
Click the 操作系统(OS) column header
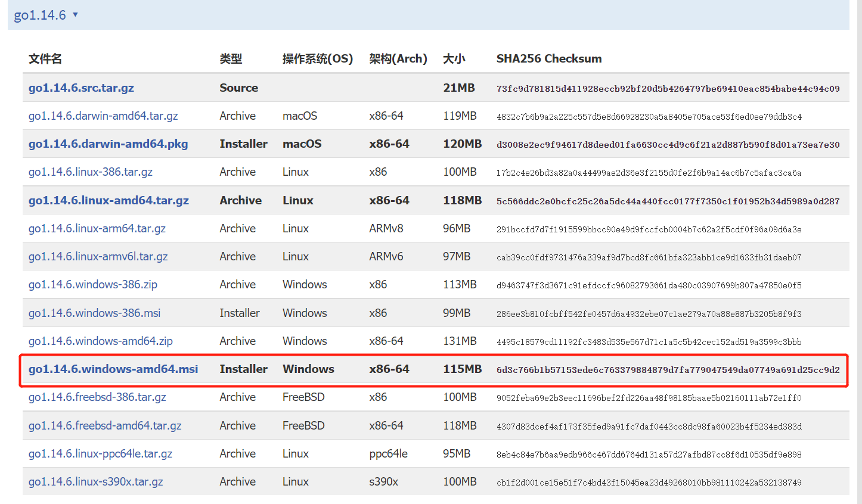[318, 58]
